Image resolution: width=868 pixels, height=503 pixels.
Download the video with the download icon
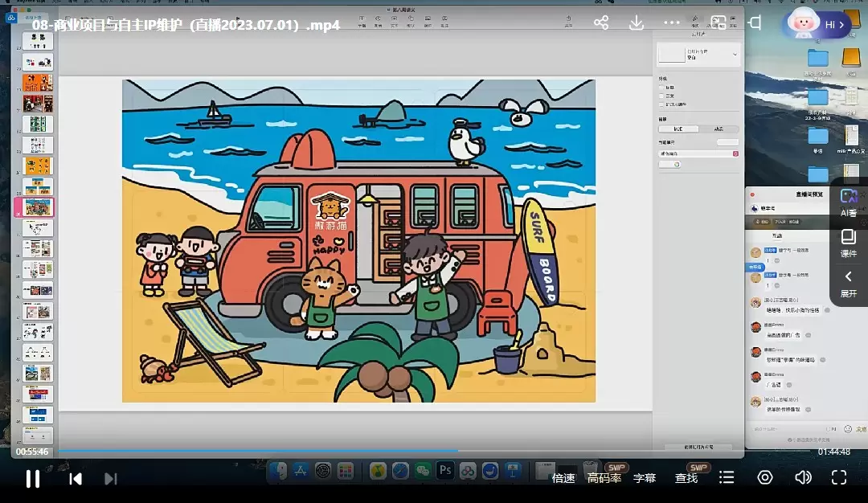click(x=637, y=23)
